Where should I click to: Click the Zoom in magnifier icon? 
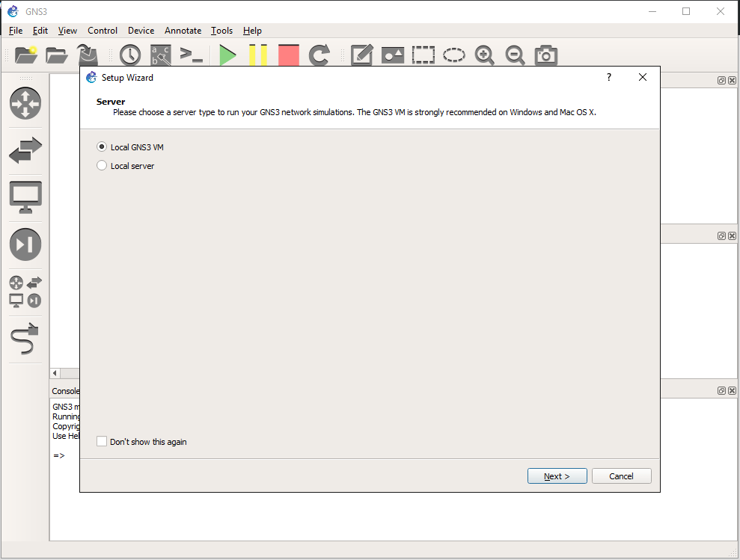pyautogui.click(x=484, y=55)
